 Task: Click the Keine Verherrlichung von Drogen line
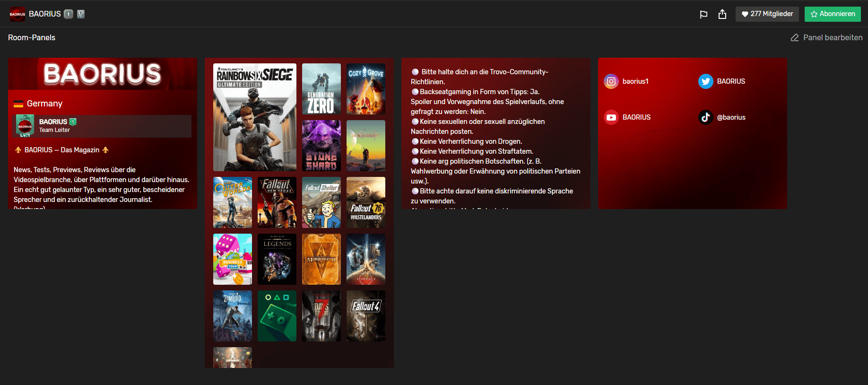[467, 141]
